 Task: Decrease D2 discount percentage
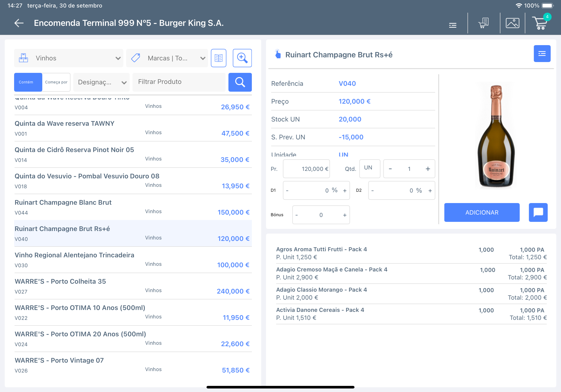coord(372,191)
